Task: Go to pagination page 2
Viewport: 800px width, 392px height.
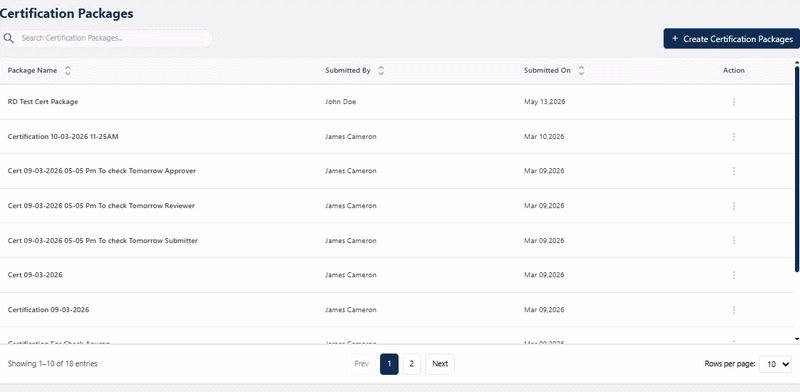Action: (411, 364)
